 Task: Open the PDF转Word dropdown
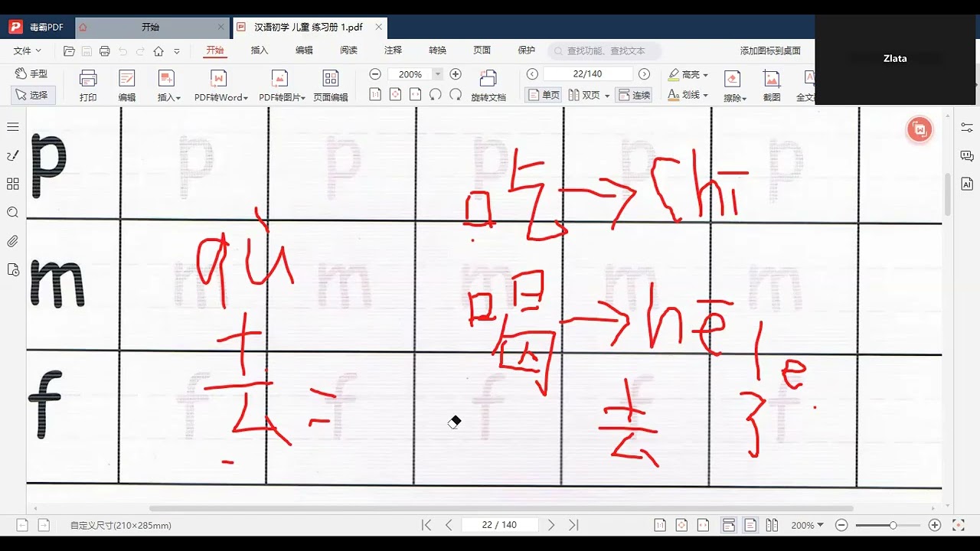[220, 85]
